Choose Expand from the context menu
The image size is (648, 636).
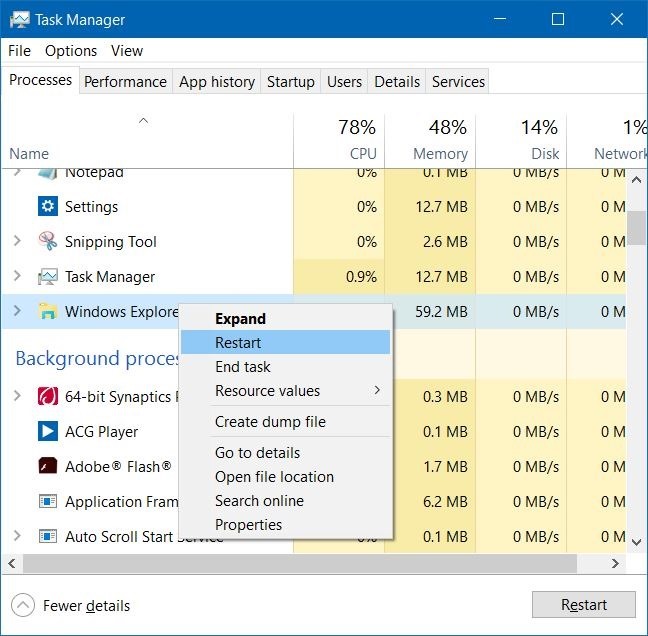tap(286, 319)
